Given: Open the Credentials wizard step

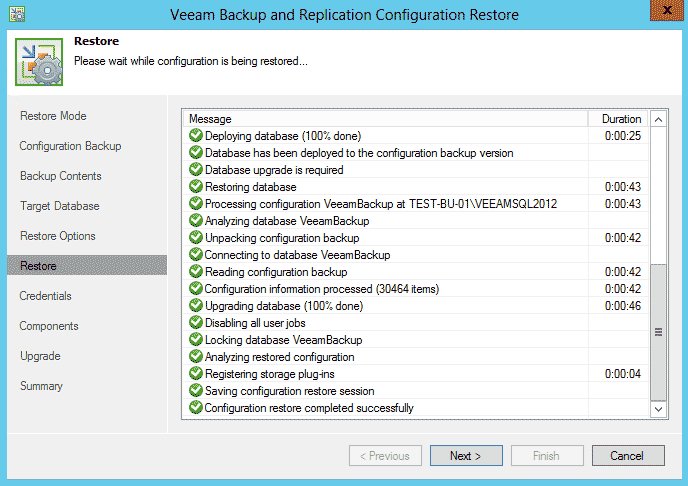Looking at the screenshot, I should [x=45, y=296].
